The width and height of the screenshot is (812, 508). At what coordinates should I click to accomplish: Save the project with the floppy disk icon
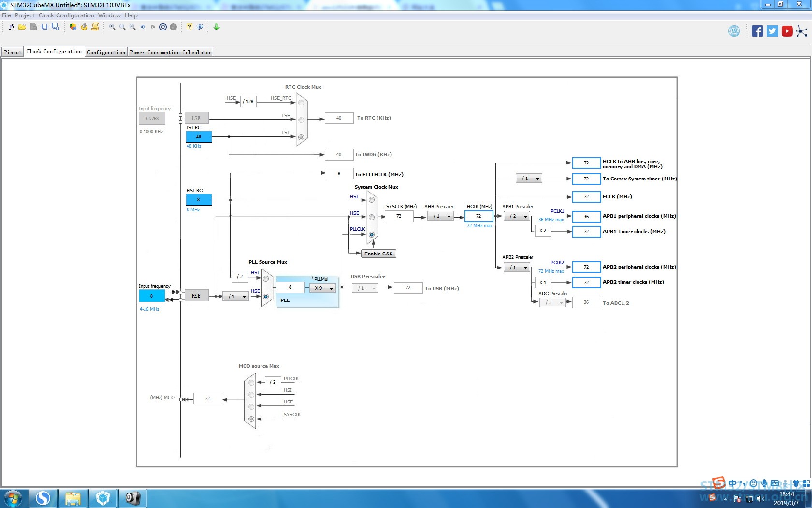tap(44, 27)
